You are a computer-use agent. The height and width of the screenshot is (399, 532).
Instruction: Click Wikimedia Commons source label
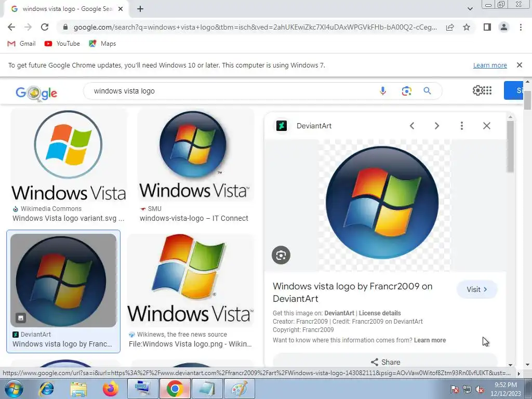(x=51, y=209)
